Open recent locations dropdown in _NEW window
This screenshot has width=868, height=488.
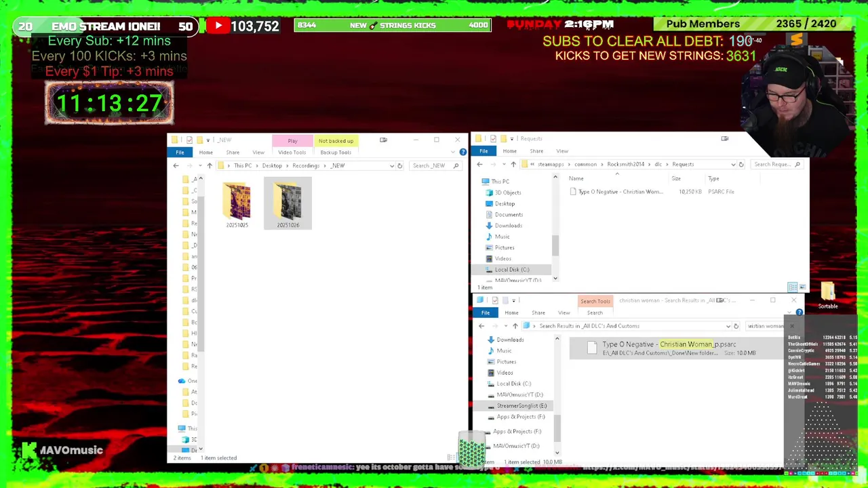click(x=199, y=165)
